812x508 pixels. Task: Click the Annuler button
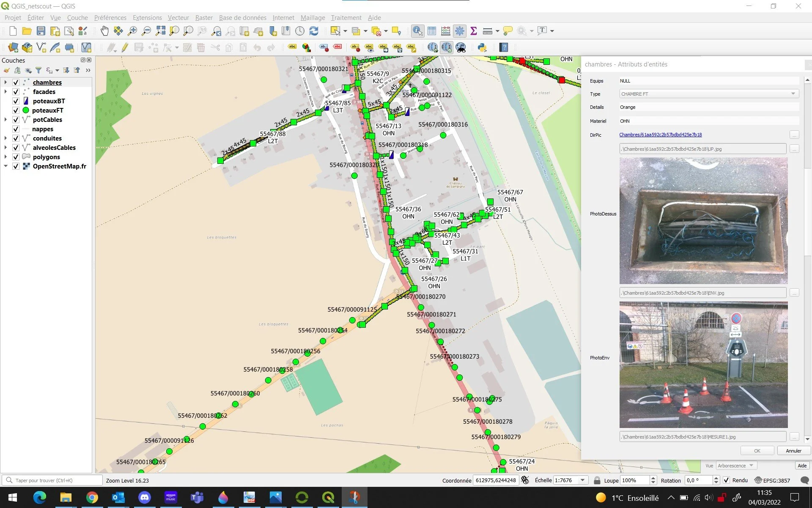click(793, 451)
